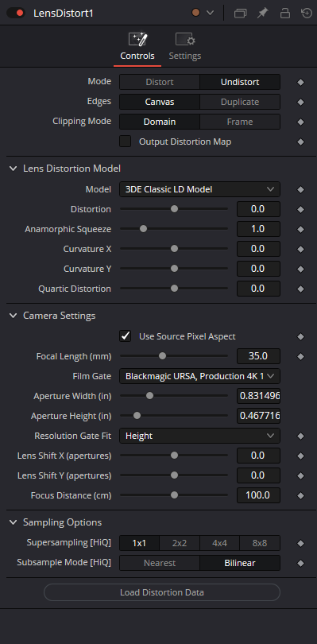
Task: Click the Focal Length keyframe diamond
Action: pos(300,356)
